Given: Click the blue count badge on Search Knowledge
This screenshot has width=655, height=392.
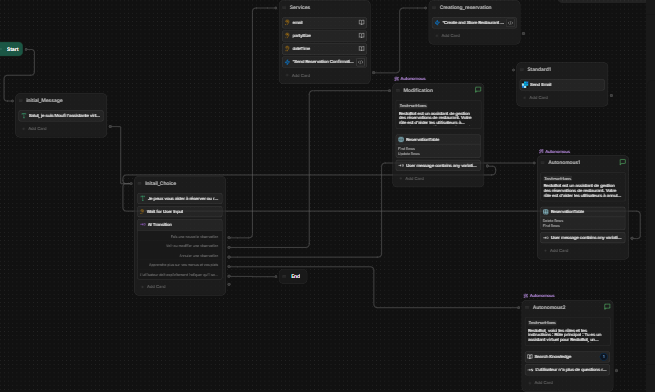Looking at the screenshot, I should (604, 356).
